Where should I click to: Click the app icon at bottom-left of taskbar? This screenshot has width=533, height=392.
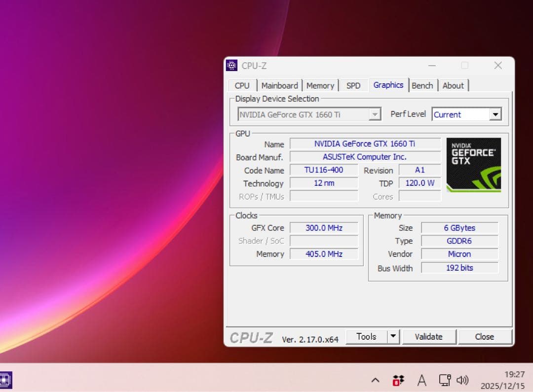[x=6, y=380]
